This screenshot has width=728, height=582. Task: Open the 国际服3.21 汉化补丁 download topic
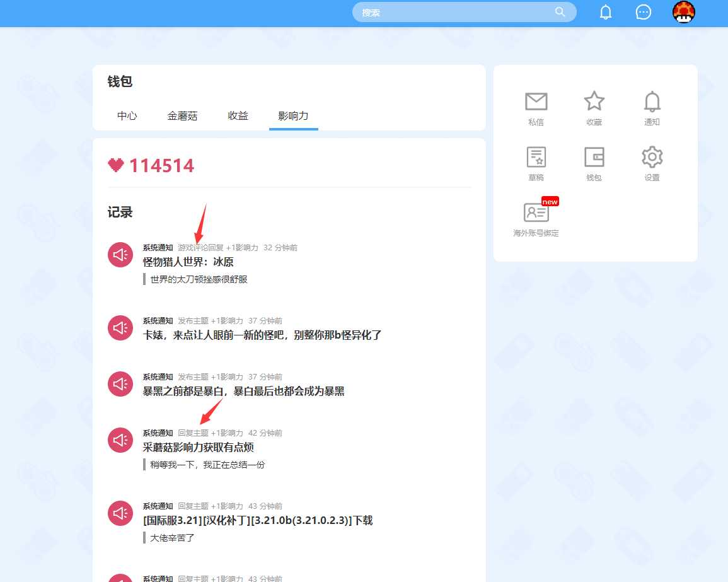[x=257, y=520]
